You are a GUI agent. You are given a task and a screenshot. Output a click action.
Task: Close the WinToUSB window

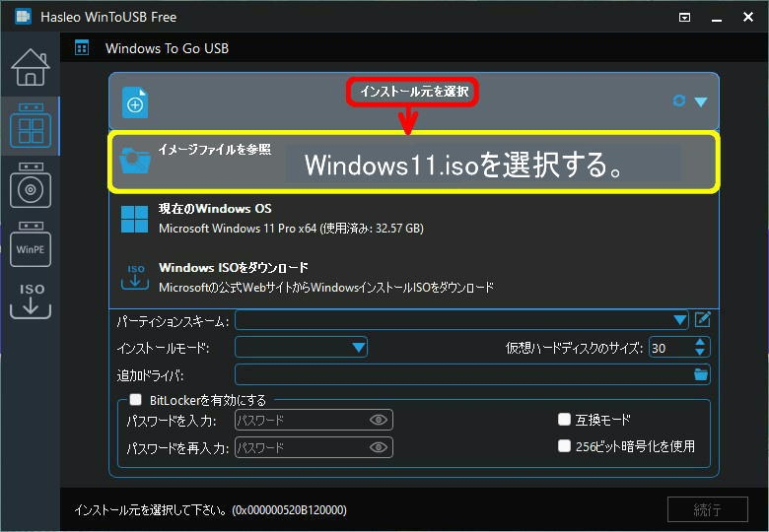click(748, 17)
